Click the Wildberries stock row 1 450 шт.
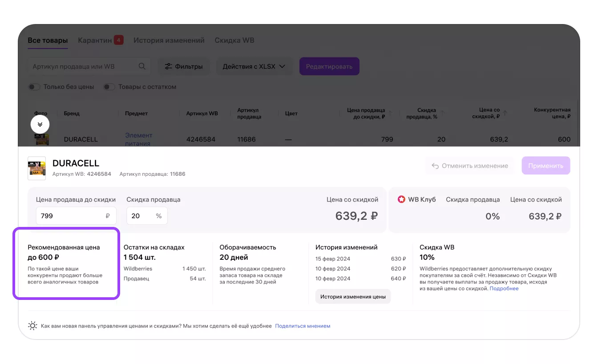Viewport: 598px width, 364px height. tap(165, 269)
